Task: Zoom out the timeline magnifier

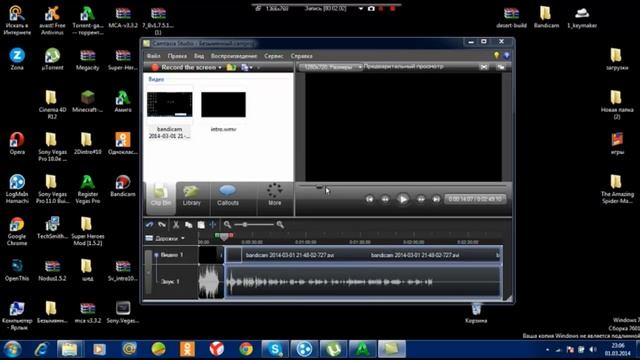Action: (227, 224)
